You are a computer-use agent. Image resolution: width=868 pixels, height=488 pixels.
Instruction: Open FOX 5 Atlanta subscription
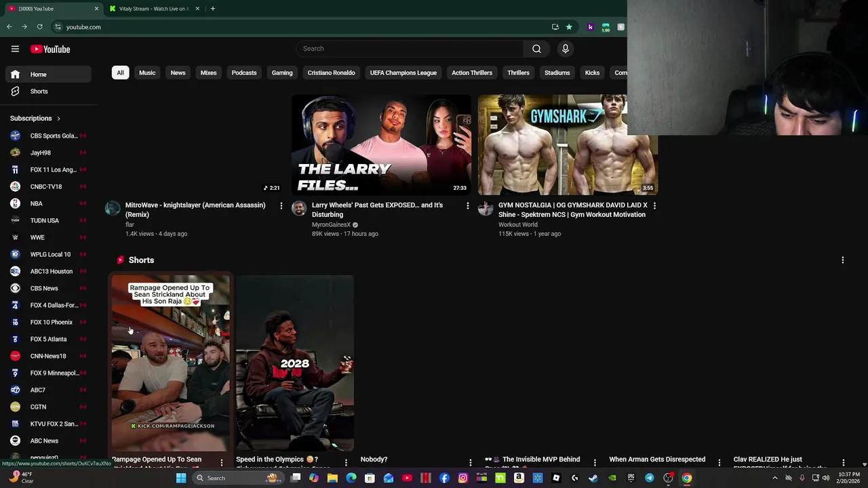pyautogui.click(x=48, y=339)
